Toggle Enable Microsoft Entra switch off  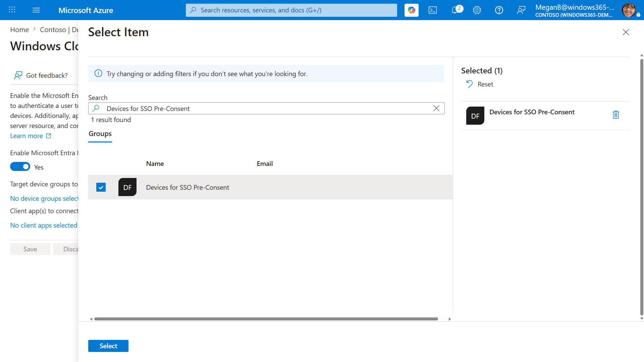pos(20,167)
